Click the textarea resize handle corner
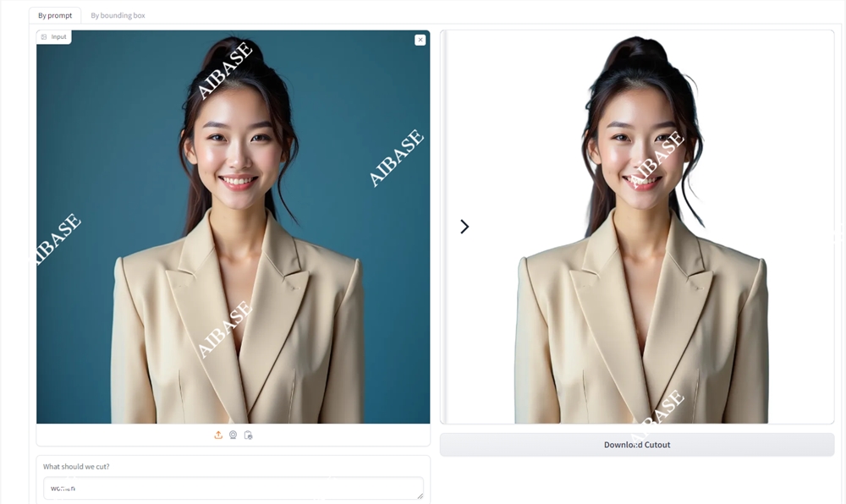846x504 pixels. click(x=419, y=495)
